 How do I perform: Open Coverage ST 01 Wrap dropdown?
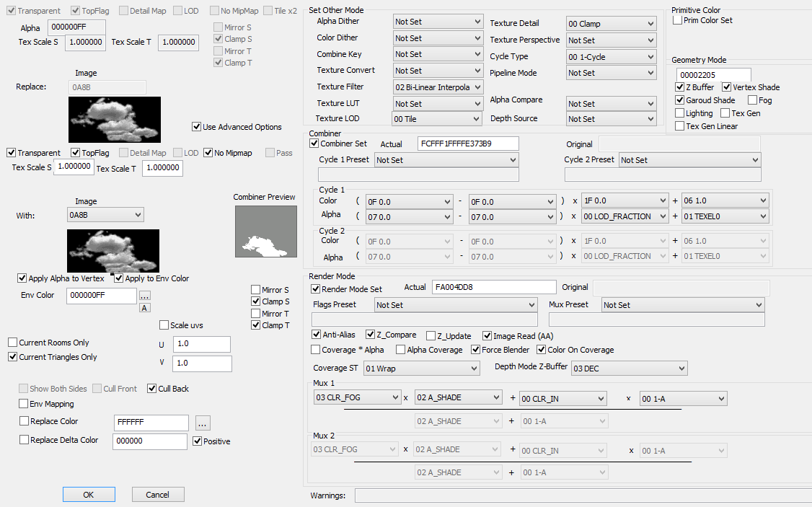[x=422, y=369]
